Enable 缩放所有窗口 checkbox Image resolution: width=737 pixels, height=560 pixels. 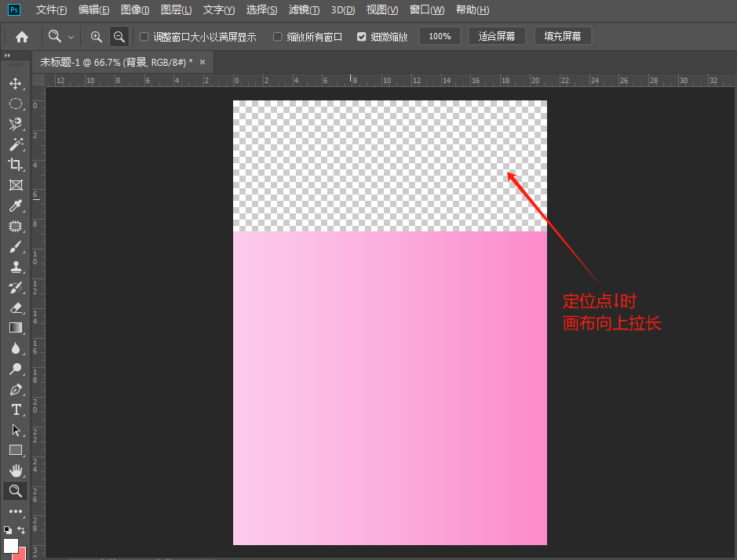tap(277, 37)
